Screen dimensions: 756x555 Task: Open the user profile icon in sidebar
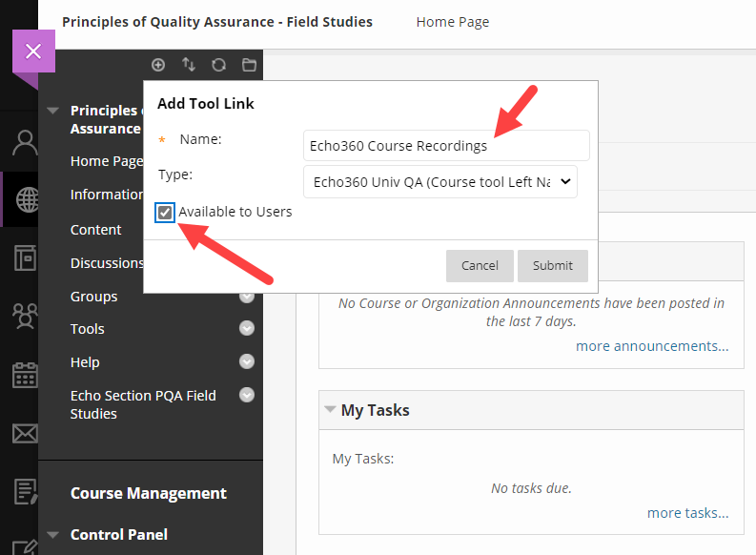25,143
